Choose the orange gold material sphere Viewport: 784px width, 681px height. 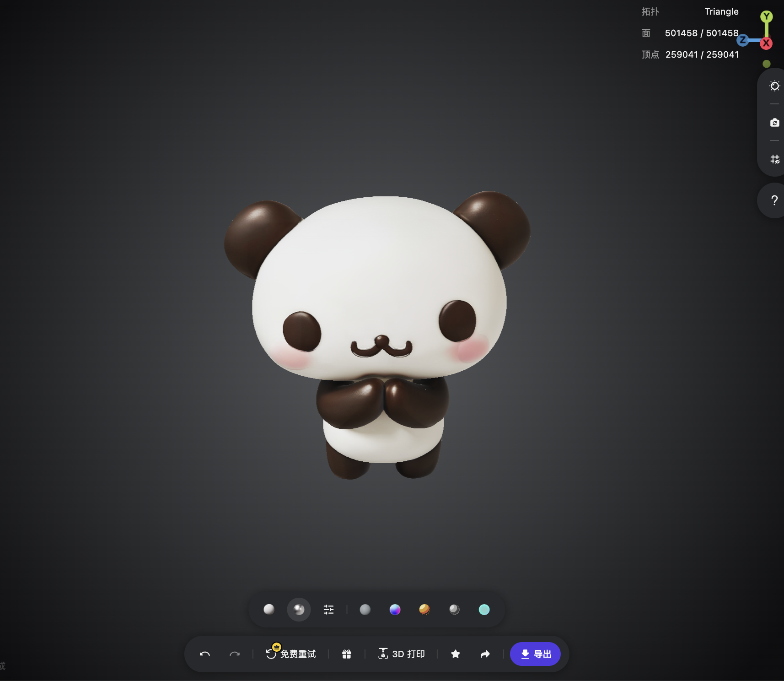(424, 609)
